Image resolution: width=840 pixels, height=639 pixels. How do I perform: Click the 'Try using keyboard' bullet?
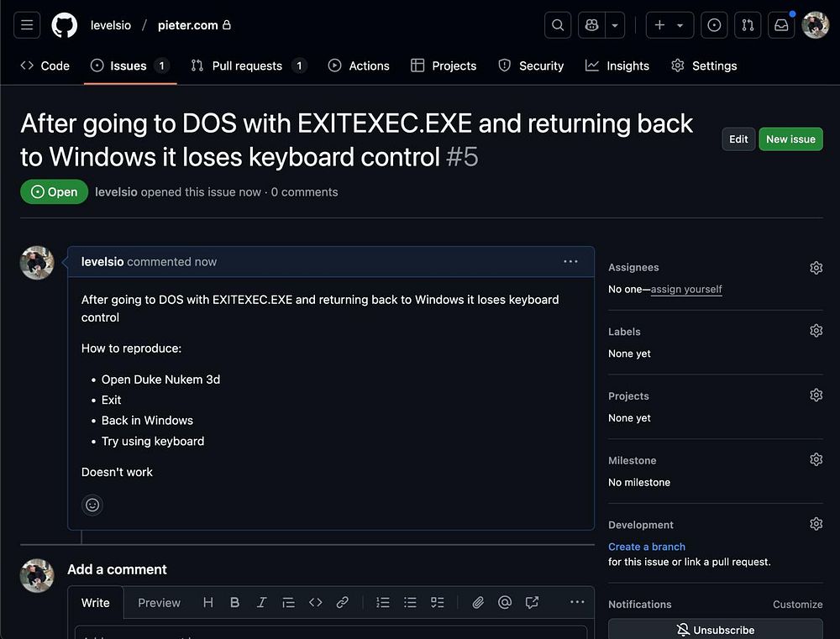(153, 441)
